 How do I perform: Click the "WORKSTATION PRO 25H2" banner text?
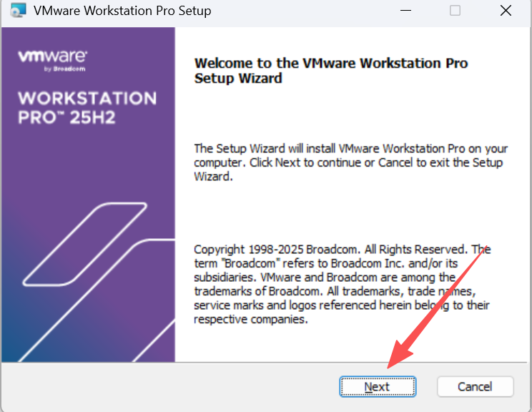point(87,107)
